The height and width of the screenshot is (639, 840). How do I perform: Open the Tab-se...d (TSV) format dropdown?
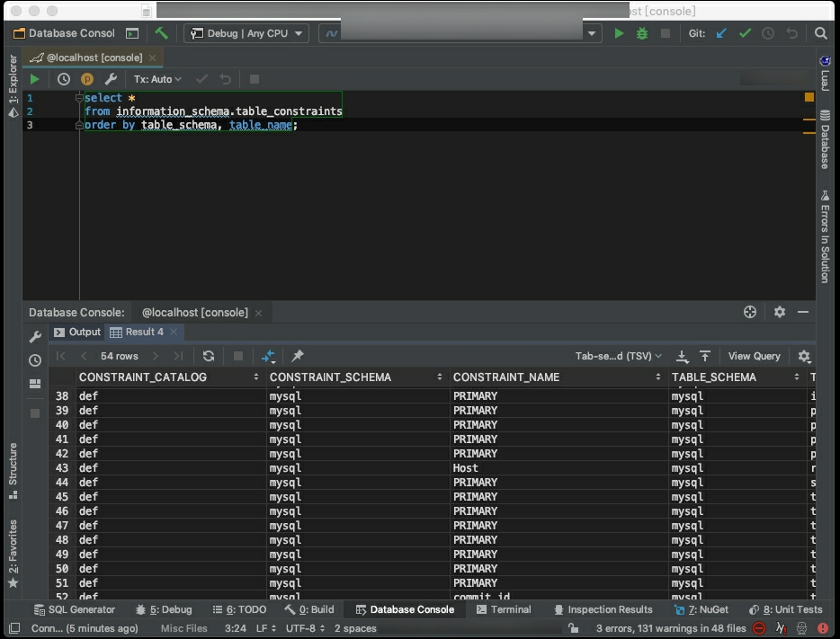coord(618,356)
